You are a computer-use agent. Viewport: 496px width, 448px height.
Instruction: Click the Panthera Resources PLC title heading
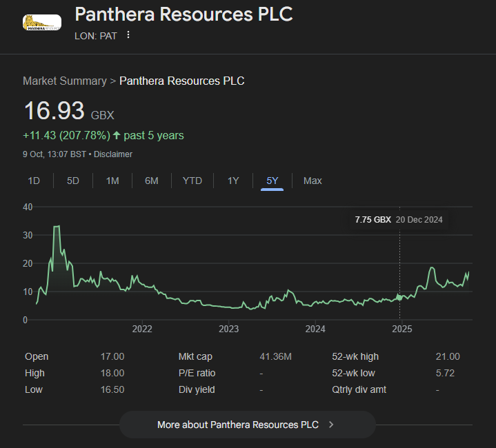183,14
